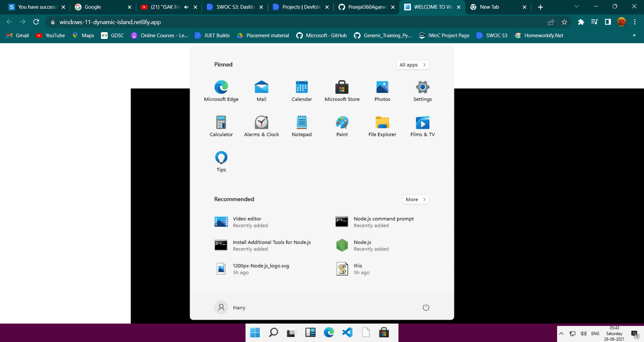Show more bookmarks overflow chevron
644x342 pixels.
coord(634,35)
